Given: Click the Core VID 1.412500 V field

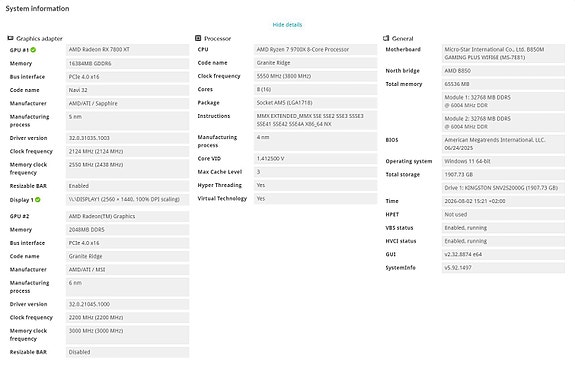Looking at the screenshot, I should (x=315, y=159).
